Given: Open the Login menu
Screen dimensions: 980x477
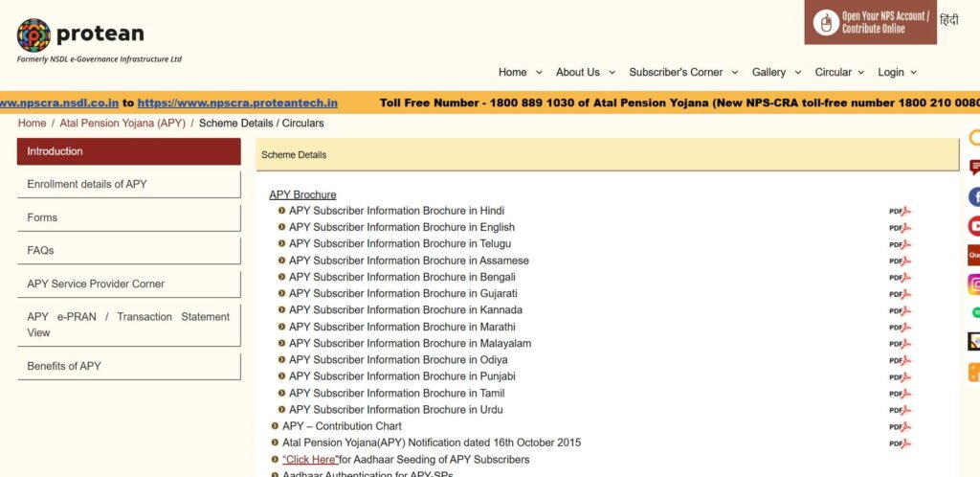Looking at the screenshot, I should 891,73.
